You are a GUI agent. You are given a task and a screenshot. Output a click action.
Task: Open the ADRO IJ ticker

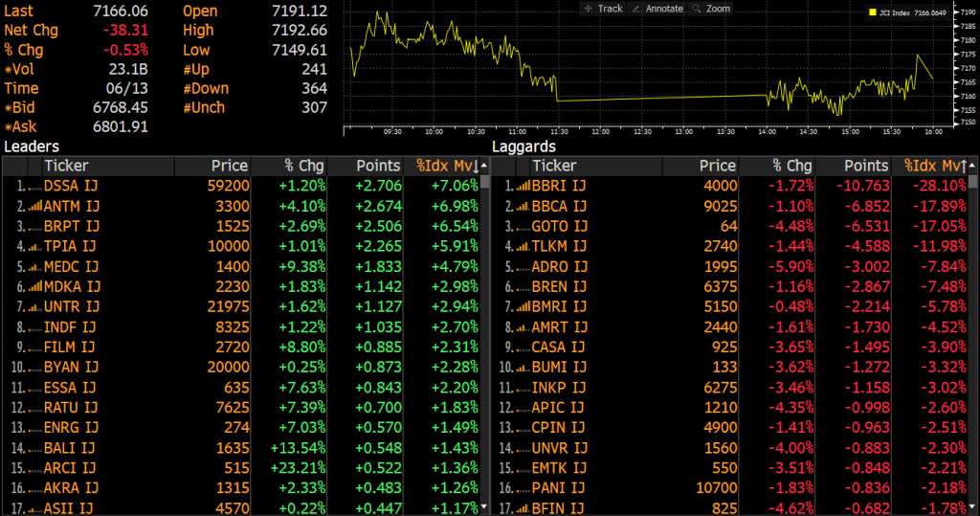(559, 266)
